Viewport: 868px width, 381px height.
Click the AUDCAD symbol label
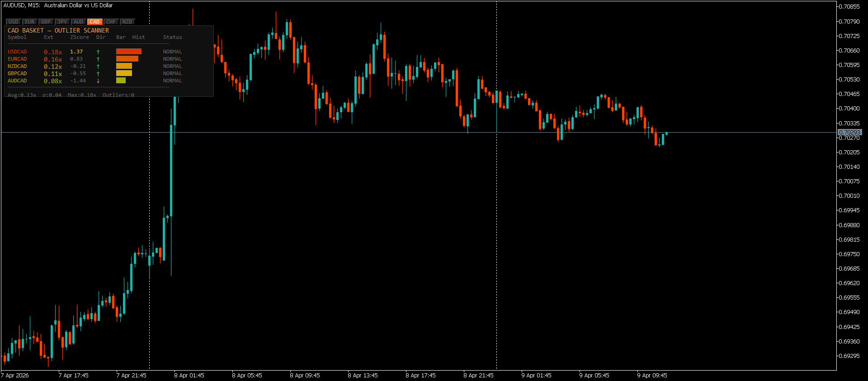[x=17, y=81]
